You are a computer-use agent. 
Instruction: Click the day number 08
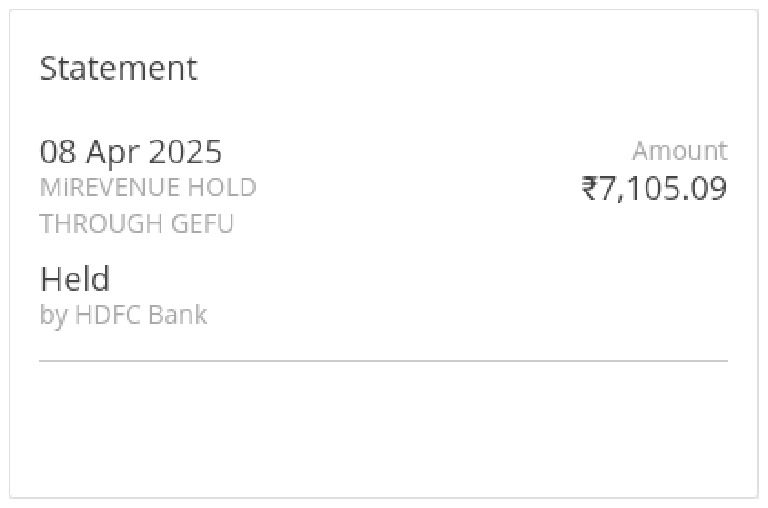(x=57, y=152)
